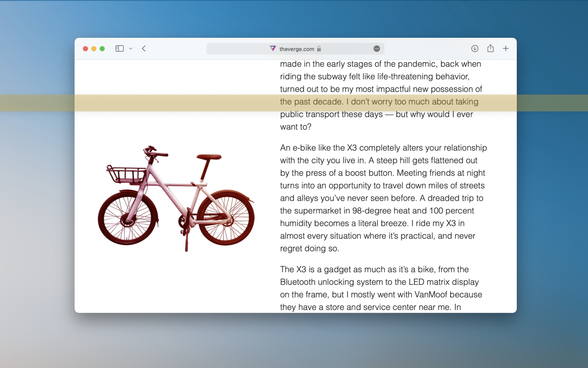588x368 pixels.
Task: Open a new tab with plus button
Action: point(506,48)
